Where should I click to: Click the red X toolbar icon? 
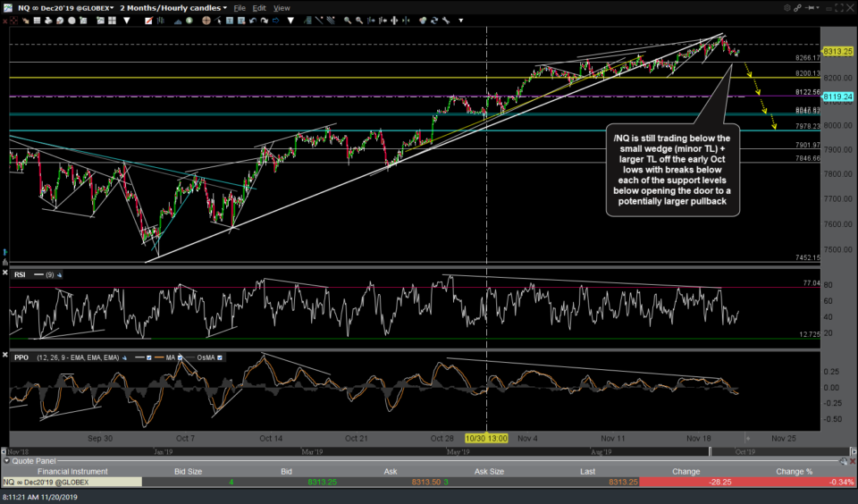pos(5,21)
